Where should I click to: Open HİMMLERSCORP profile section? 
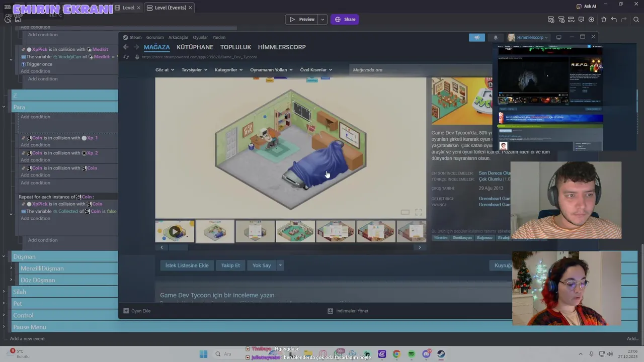pyautogui.click(x=282, y=47)
